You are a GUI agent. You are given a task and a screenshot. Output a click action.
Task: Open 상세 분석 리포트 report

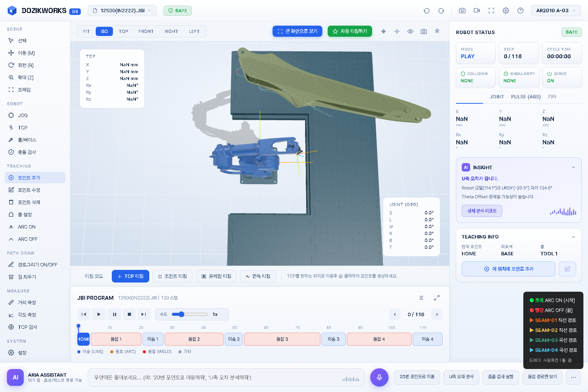[482, 211]
